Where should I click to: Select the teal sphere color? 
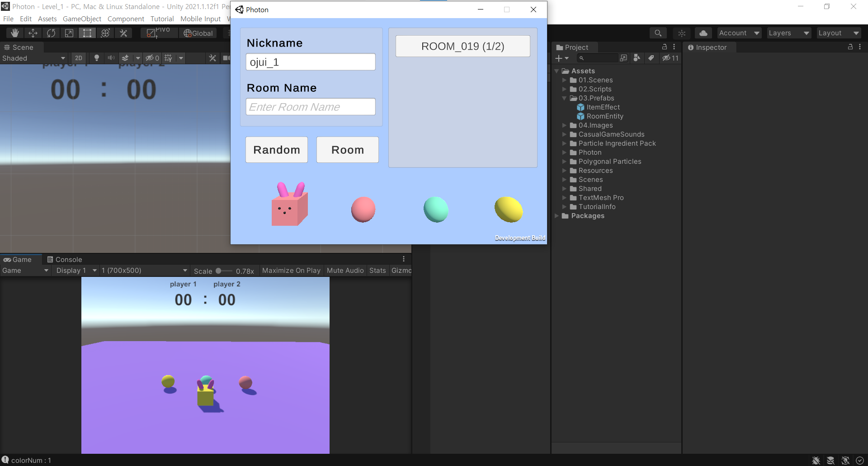pos(436,209)
